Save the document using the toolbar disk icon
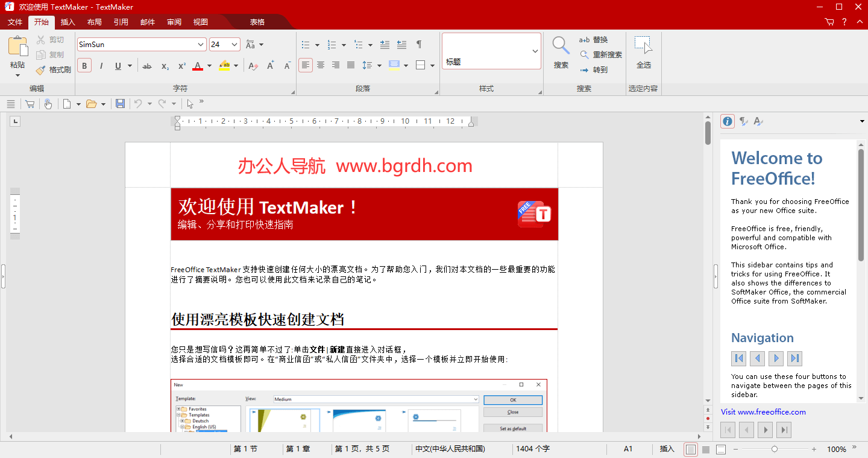 (120, 103)
